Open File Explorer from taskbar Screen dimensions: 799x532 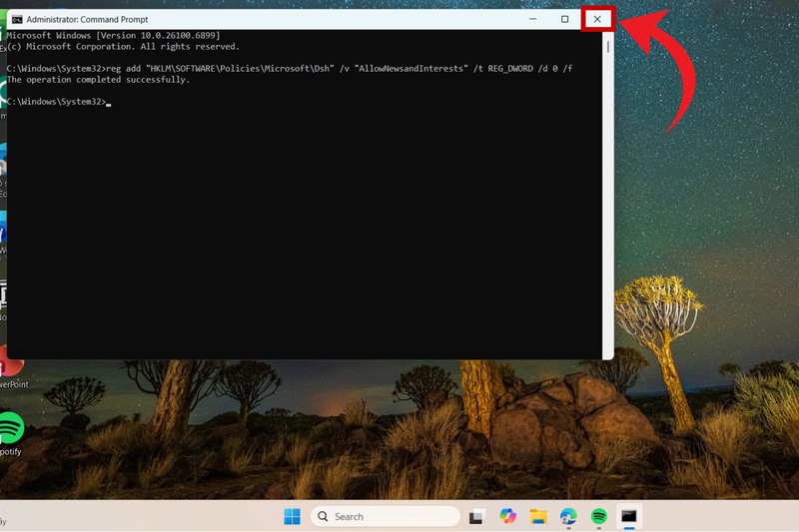pos(538,516)
